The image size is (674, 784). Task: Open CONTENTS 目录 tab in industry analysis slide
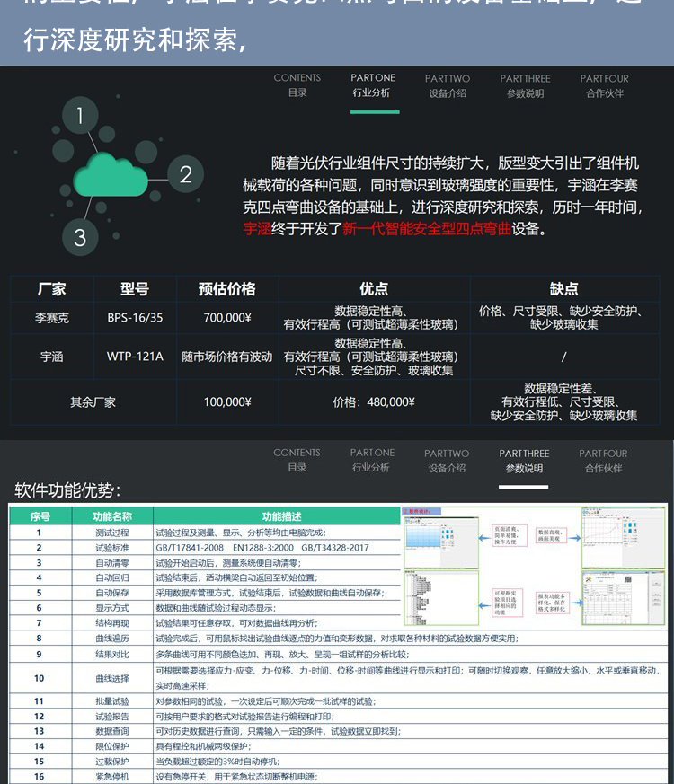point(297,85)
